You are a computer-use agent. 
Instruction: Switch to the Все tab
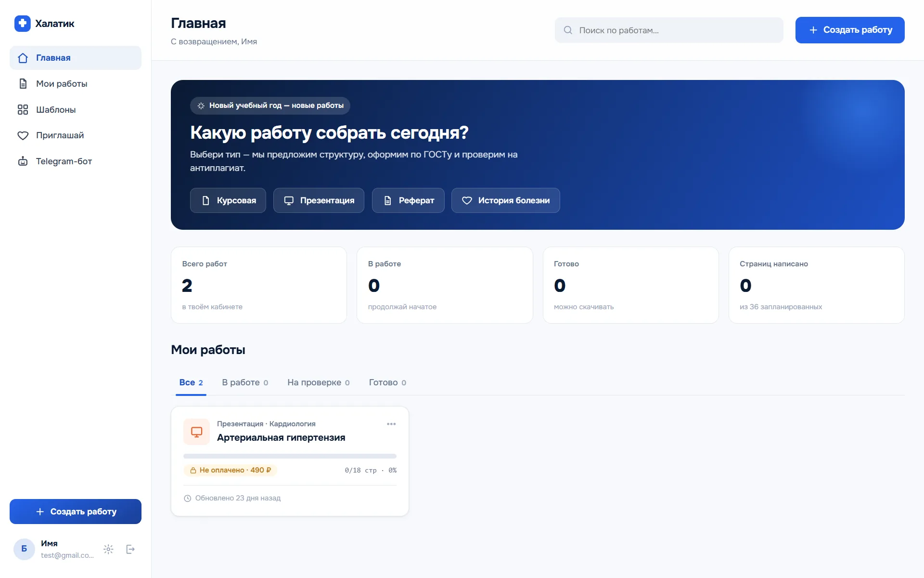click(191, 382)
